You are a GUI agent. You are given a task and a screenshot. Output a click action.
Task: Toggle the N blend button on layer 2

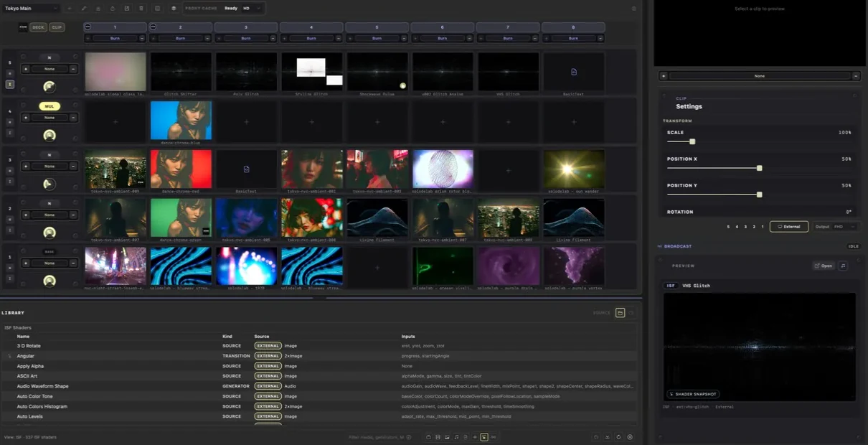pos(49,203)
